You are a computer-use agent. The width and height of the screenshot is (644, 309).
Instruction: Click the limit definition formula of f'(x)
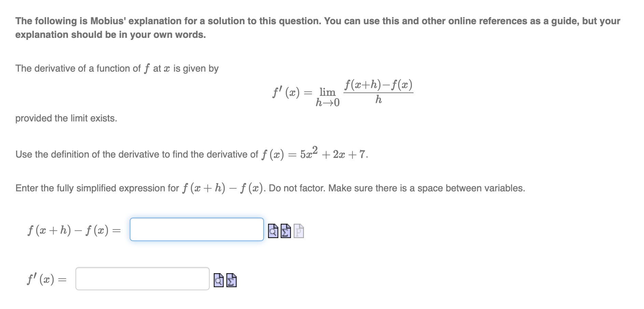coord(341,92)
